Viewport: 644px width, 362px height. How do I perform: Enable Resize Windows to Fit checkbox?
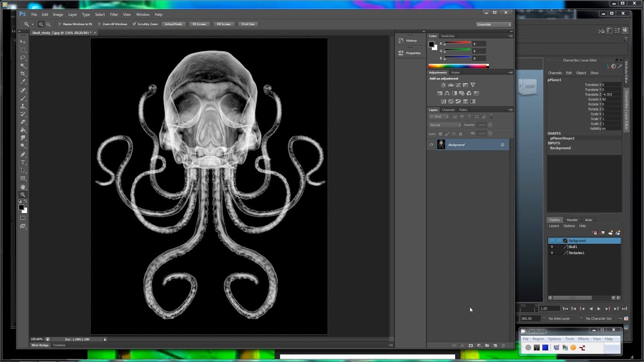59,24
